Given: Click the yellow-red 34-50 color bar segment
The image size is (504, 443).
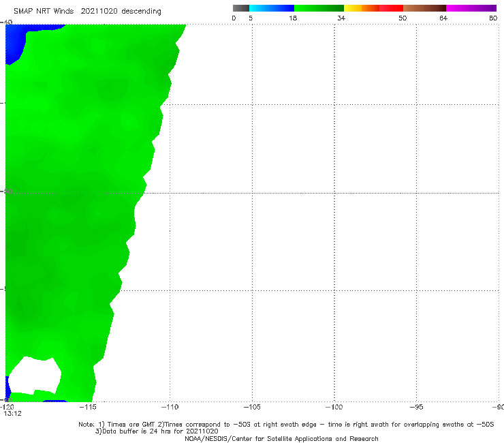Looking at the screenshot, I should click(373, 8).
